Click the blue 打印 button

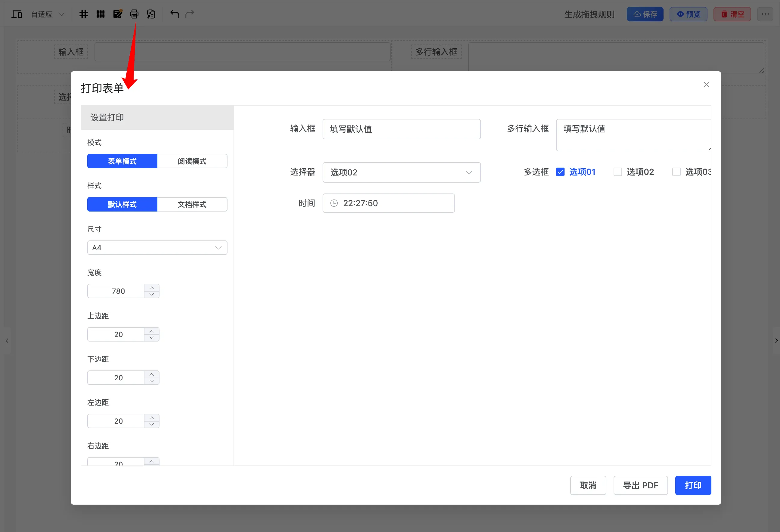(x=693, y=485)
